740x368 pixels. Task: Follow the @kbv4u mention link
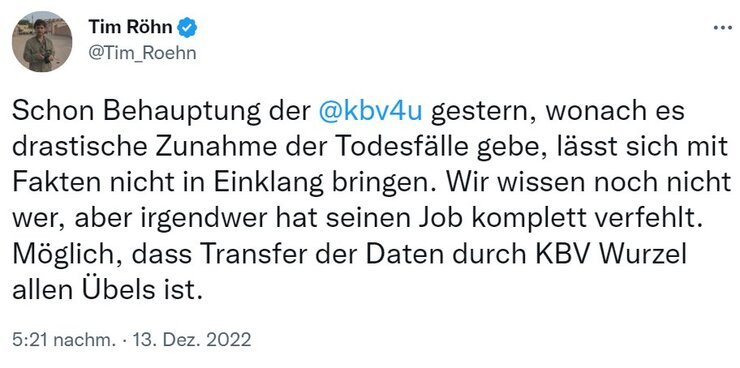[370, 111]
